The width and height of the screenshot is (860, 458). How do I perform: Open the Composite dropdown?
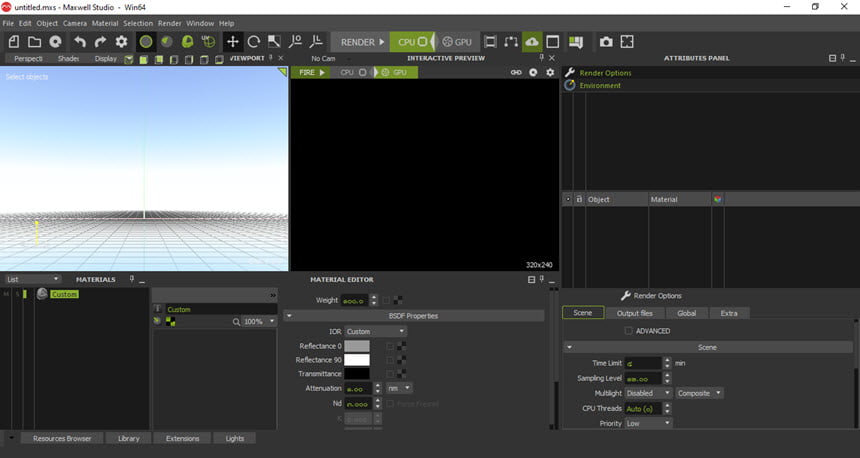pos(699,393)
